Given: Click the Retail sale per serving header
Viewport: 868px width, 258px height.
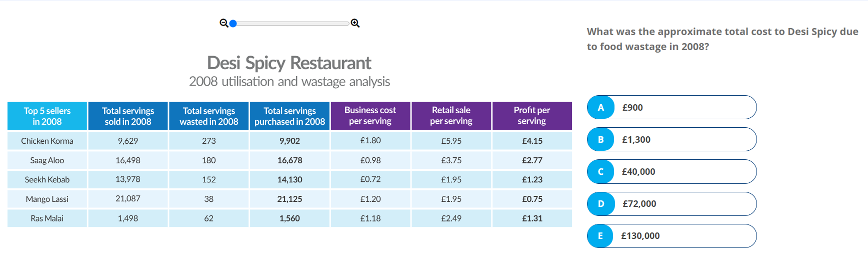Looking at the screenshot, I should (451, 116).
